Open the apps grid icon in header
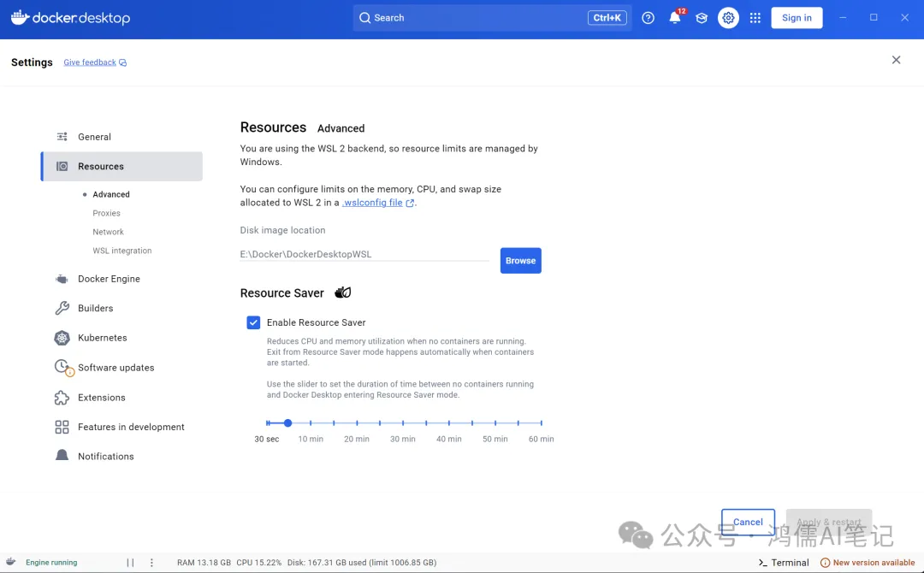This screenshot has width=924, height=573. click(755, 18)
